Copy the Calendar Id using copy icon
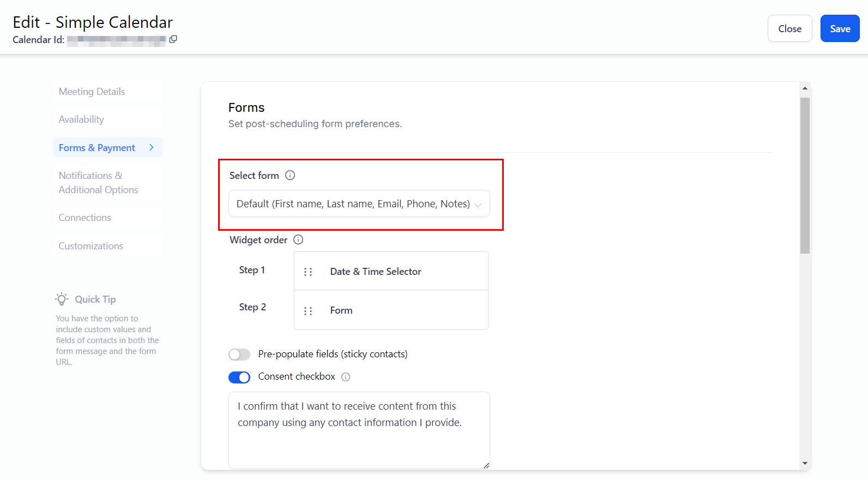Viewport: 868px width, 480px height. pos(173,39)
